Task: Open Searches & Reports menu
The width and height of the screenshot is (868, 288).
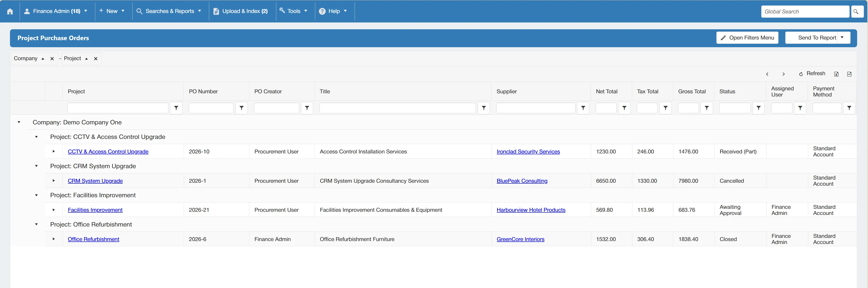Action: (x=169, y=11)
